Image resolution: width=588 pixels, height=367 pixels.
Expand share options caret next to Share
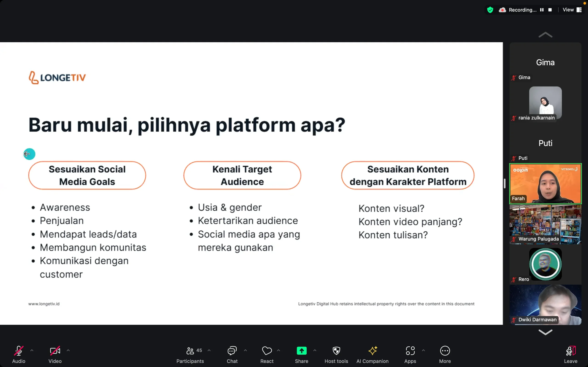(315, 350)
